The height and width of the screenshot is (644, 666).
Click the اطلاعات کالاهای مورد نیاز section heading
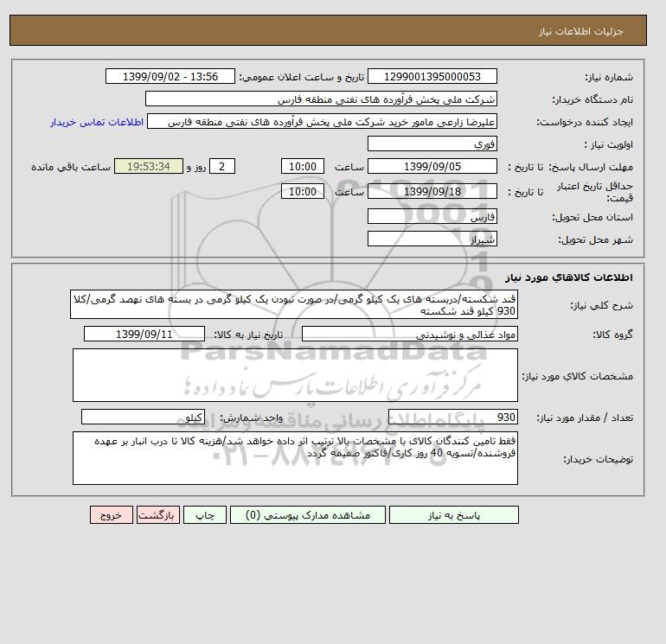[569, 277]
